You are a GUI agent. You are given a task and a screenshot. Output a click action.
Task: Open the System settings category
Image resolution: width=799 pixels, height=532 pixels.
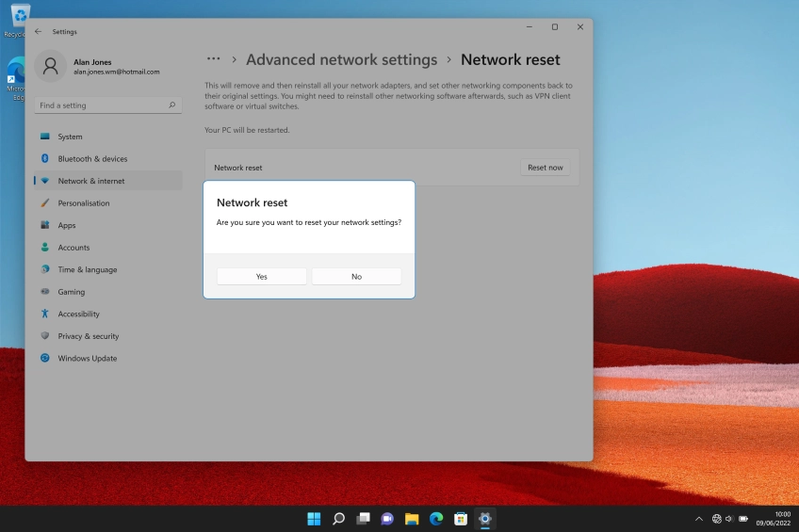pyautogui.click(x=108, y=137)
